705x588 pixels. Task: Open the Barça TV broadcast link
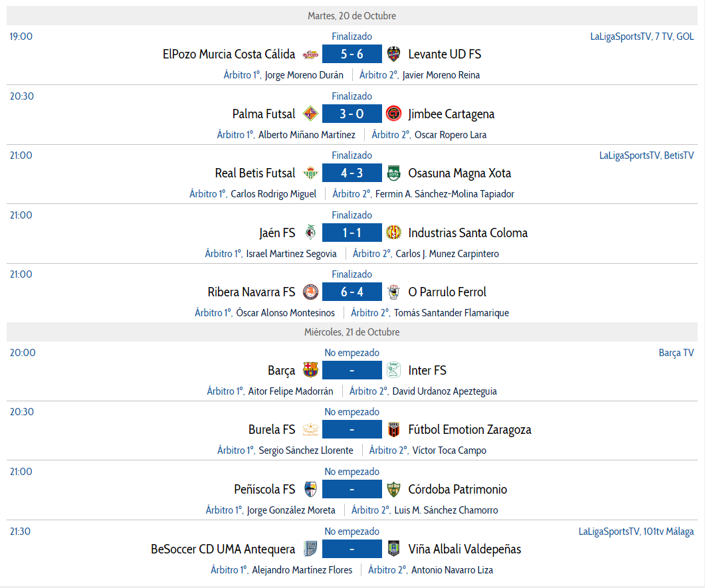pos(676,353)
